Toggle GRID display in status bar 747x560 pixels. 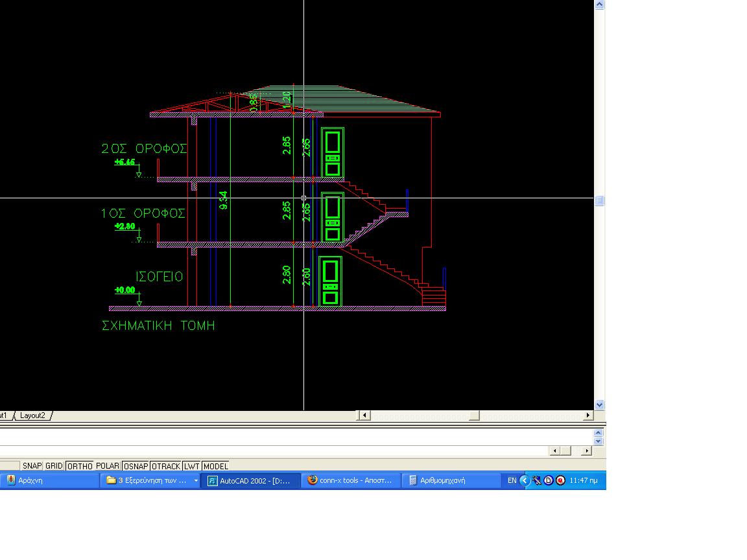point(54,466)
